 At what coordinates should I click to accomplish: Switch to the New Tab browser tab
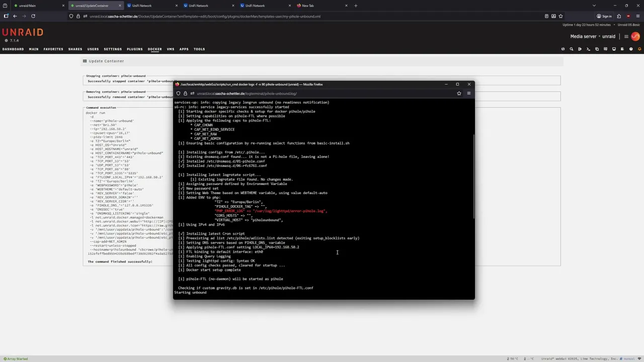(322, 6)
